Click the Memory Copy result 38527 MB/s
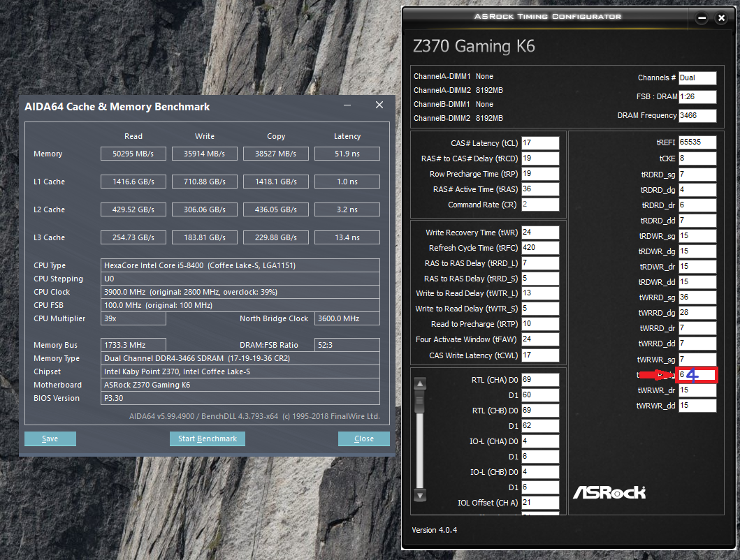 coord(275,154)
